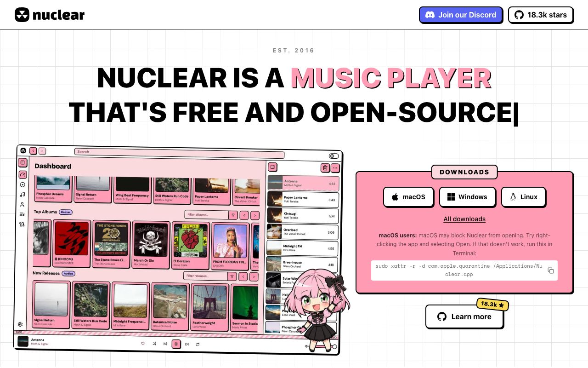Open the queue's three-dot more menu

335,168
